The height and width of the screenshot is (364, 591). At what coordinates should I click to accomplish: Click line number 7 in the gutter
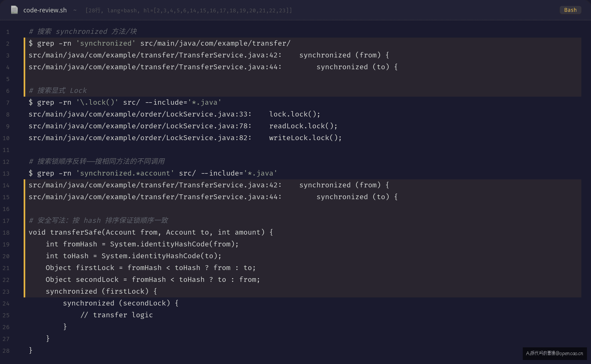point(8,103)
